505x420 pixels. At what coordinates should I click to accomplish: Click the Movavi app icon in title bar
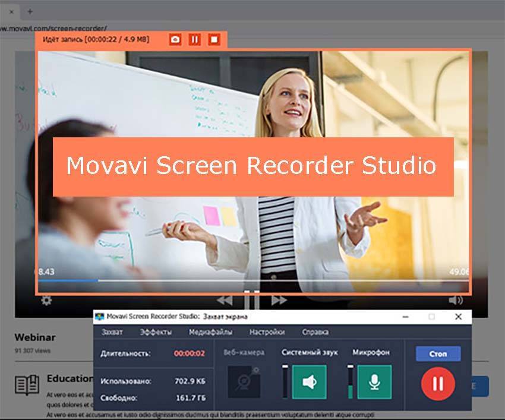tap(100, 317)
